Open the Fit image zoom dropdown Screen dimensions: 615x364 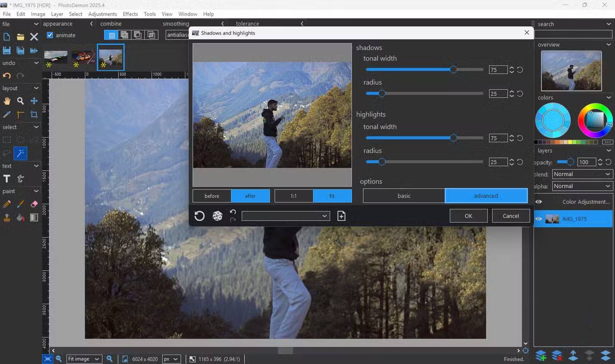[84, 359]
